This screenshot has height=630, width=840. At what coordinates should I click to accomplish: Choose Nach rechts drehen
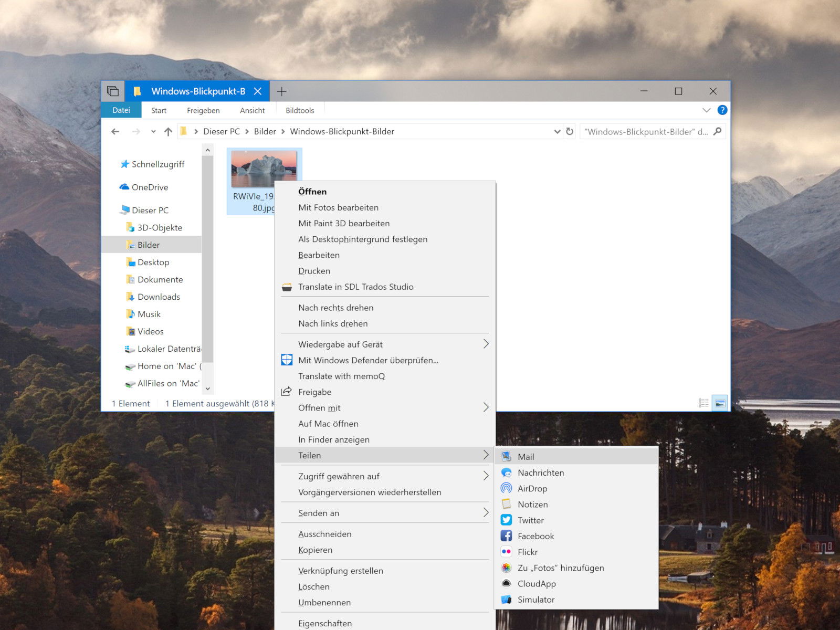tap(385, 308)
